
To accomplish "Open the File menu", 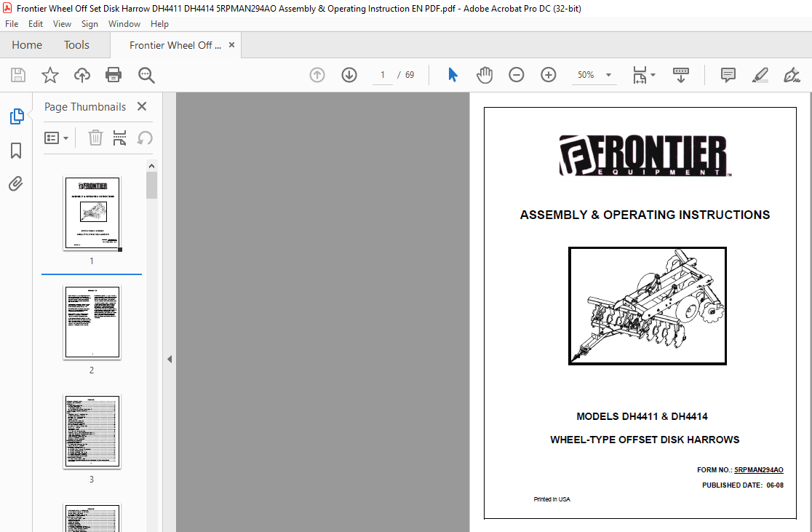I will coord(12,24).
